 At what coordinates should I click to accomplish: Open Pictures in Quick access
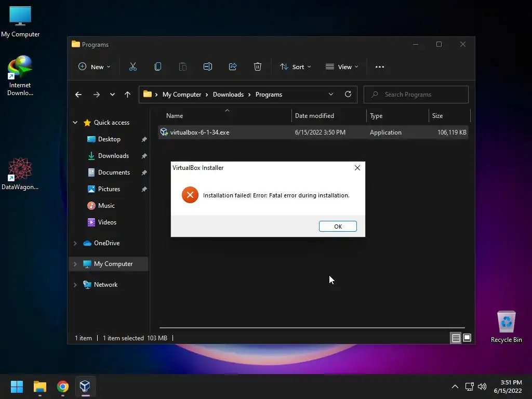(x=109, y=189)
